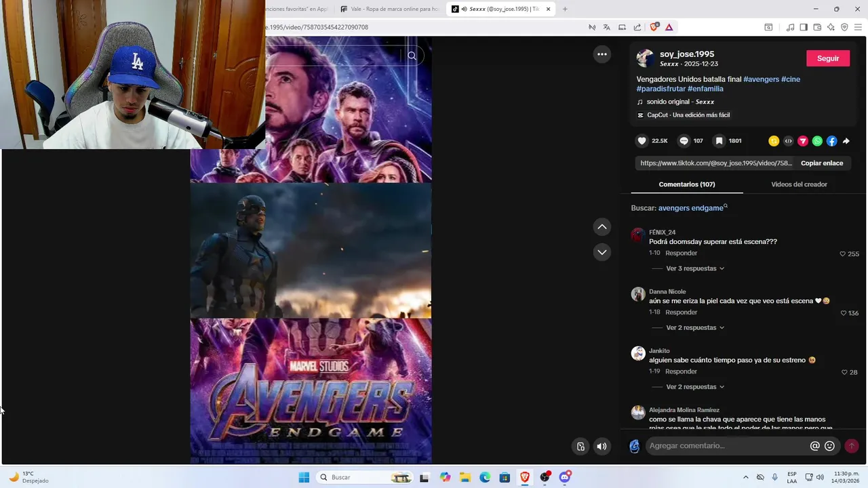Show hidden system tray icons chevron
The width and height of the screenshot is (868, 488).
click(x=746, y=477)
